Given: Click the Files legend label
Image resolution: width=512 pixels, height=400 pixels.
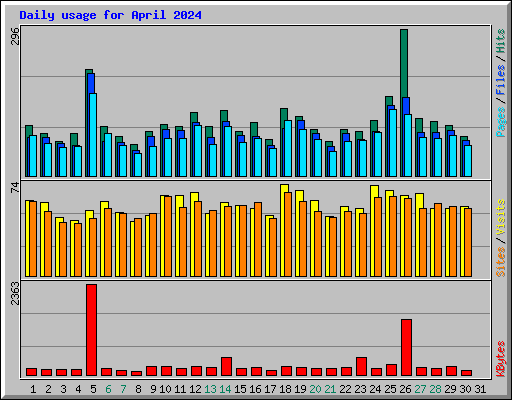Looking at the screenshot, I should pos(501,79).
